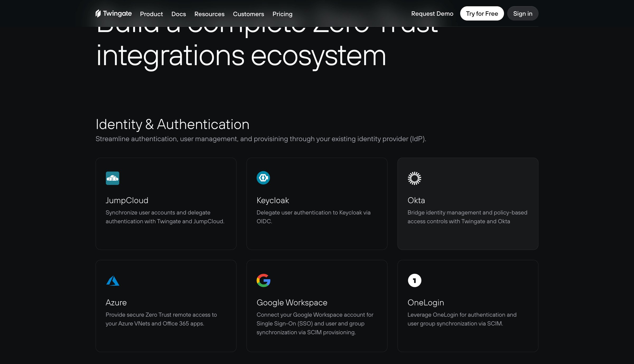Open the OneLogin card title
The image size is (634, 364).
(426, 302)
